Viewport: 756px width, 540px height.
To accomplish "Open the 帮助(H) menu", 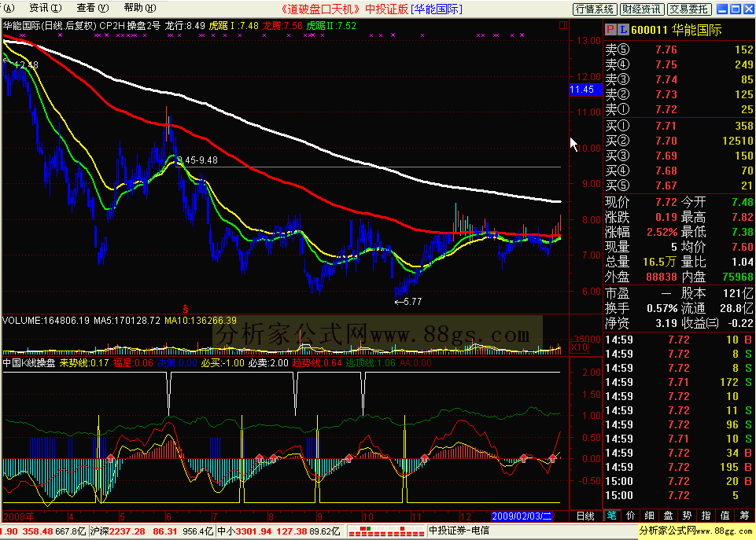I will pyautogui.click(x=140, y=8).
